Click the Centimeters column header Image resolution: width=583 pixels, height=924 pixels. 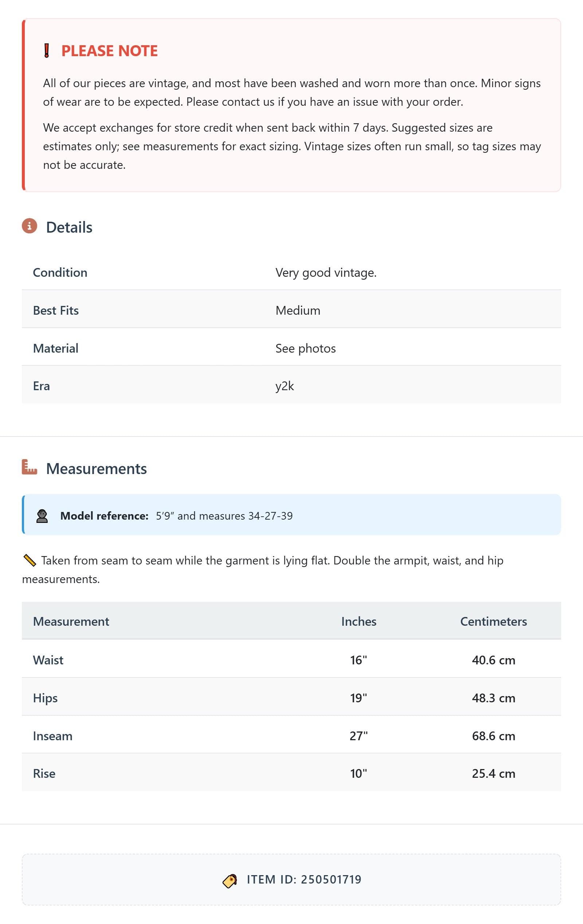point(493,621)
